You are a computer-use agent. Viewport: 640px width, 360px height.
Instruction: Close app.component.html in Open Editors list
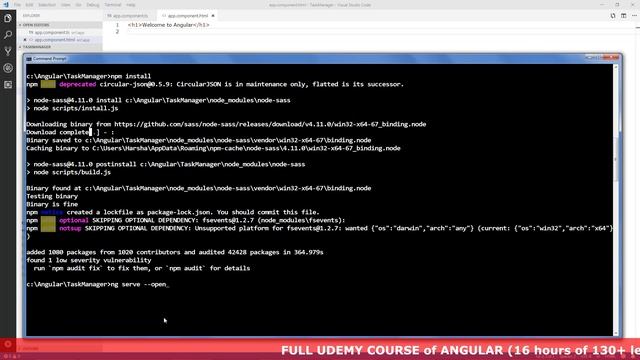click(25, 40)
